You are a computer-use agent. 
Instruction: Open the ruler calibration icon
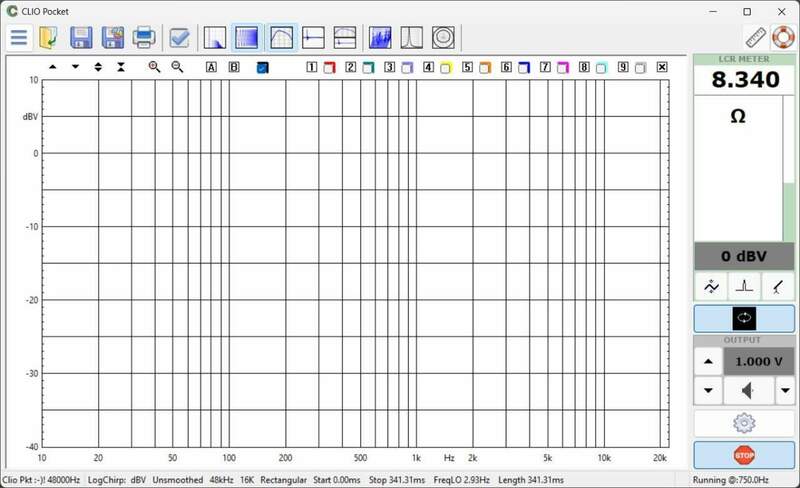click(755, 38)
